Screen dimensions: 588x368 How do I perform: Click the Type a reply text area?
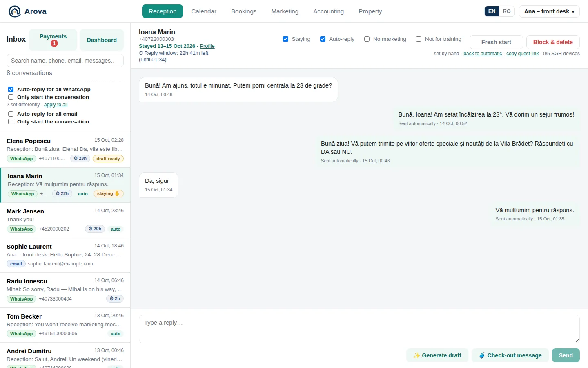tap(359, 329)
